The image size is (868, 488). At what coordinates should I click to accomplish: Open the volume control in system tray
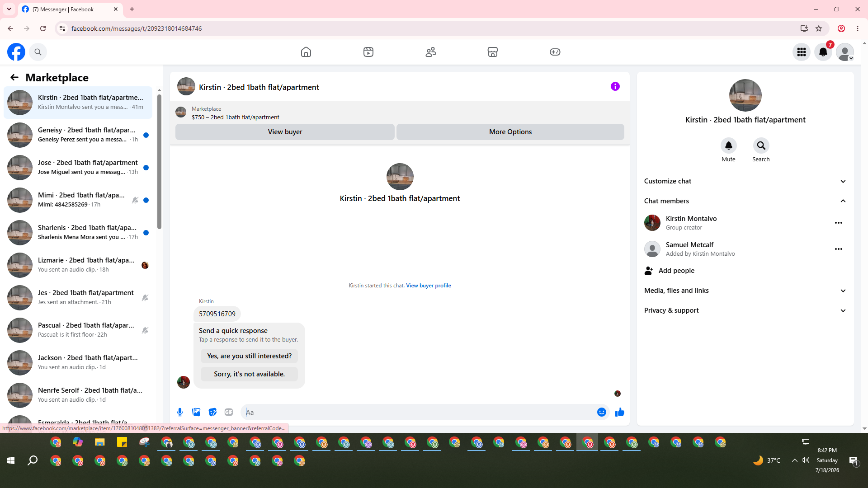point(806,460)
